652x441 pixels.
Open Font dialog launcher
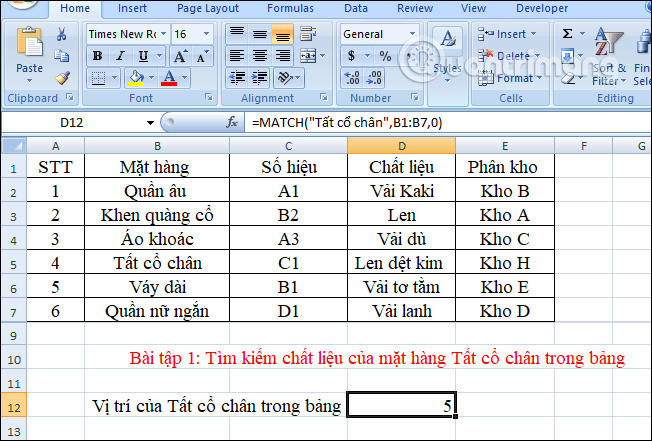pos(208,97)
